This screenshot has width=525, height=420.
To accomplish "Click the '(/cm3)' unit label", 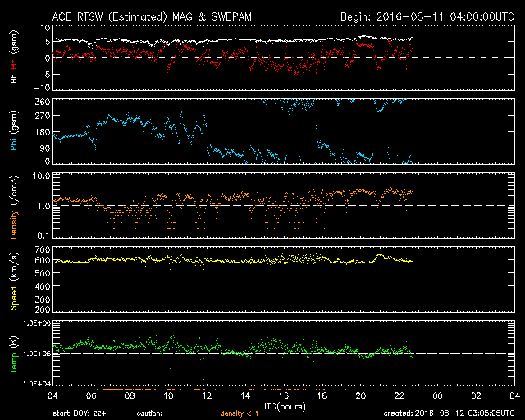I will [13, 190].
